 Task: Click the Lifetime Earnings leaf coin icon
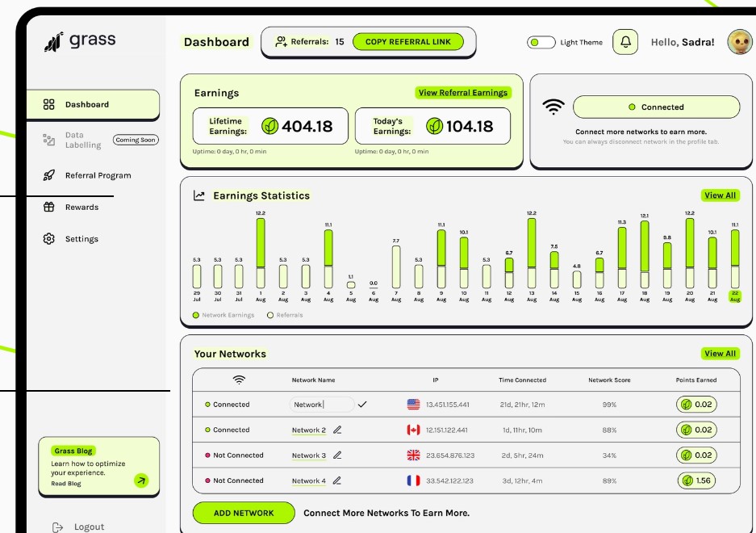click(x=270, y=126)
